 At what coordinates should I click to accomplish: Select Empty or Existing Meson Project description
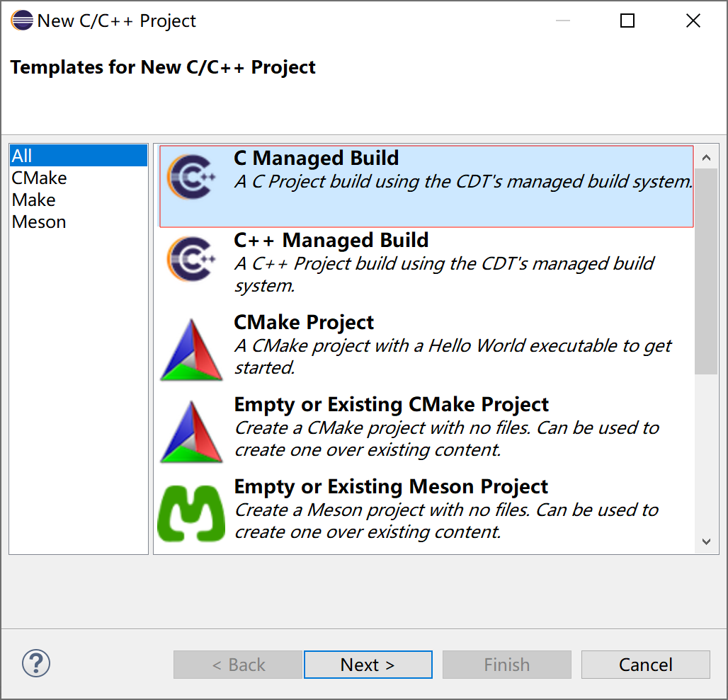446,521
